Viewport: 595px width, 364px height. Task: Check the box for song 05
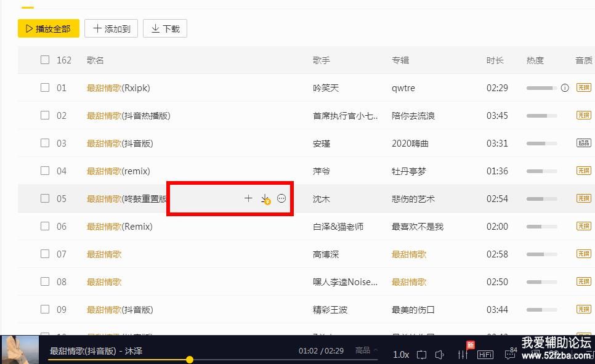click(45, 198)
